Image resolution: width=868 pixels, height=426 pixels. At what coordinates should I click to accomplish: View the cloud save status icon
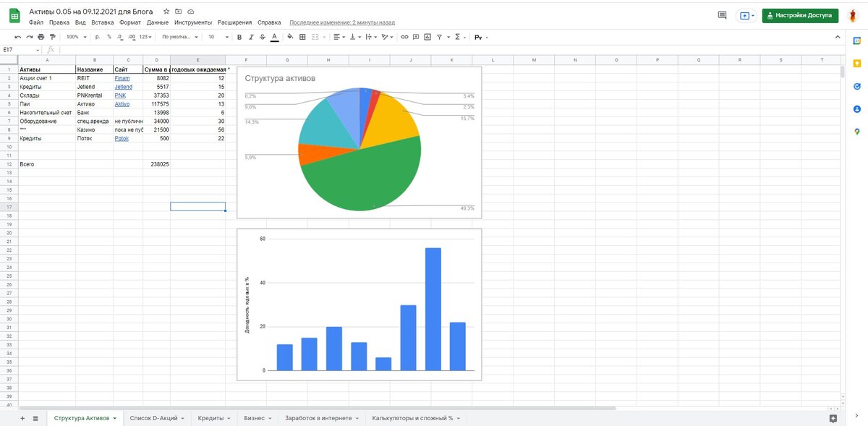[x=190, y=12]
